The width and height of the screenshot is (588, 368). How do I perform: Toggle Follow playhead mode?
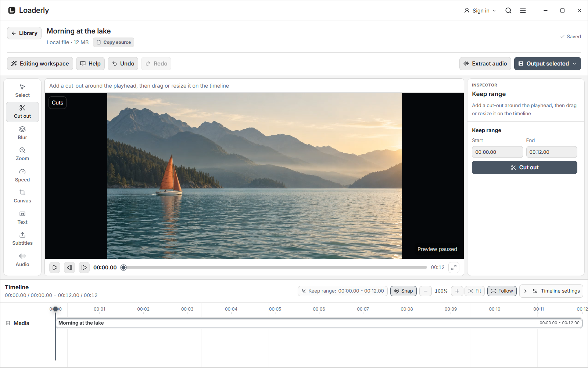tap(502, 291)
